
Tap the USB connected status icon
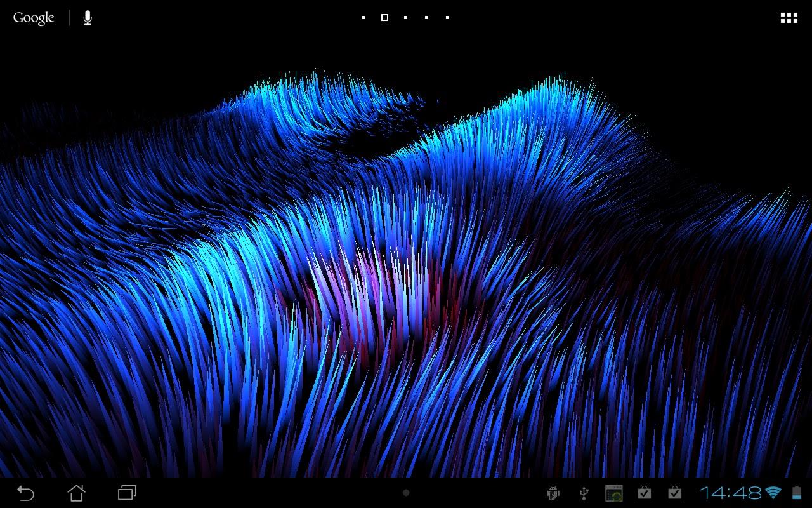coord(583,492)
